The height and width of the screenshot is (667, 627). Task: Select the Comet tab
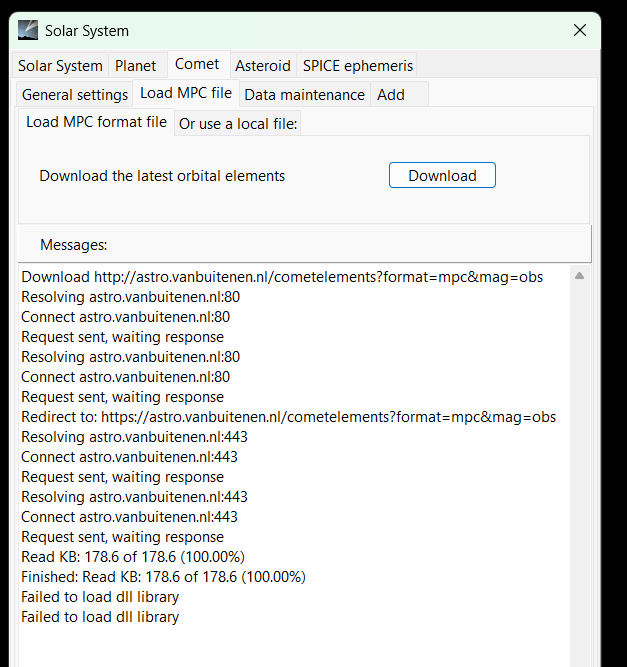[x=197, y=64]
